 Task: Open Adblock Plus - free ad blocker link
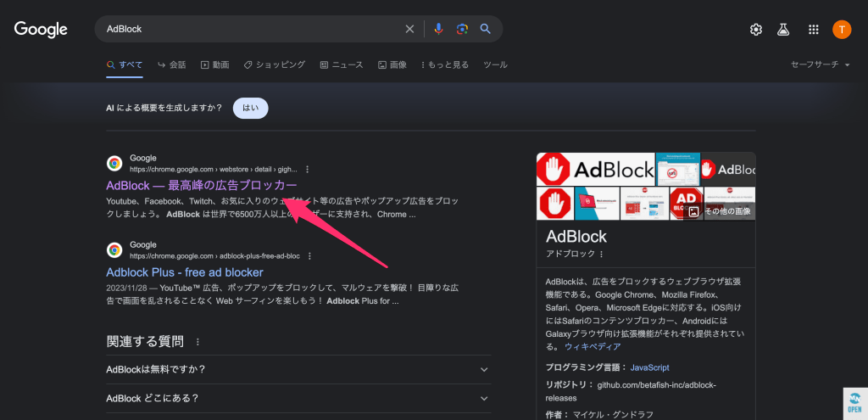click(x=185, y=272)
